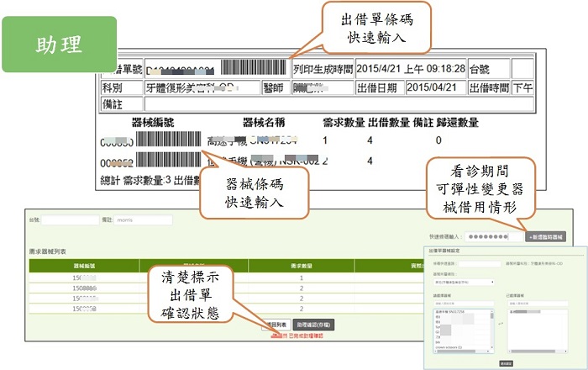588x370 pixels.
Task: Click the dark save button at dialog bottom
Action: 506,363
